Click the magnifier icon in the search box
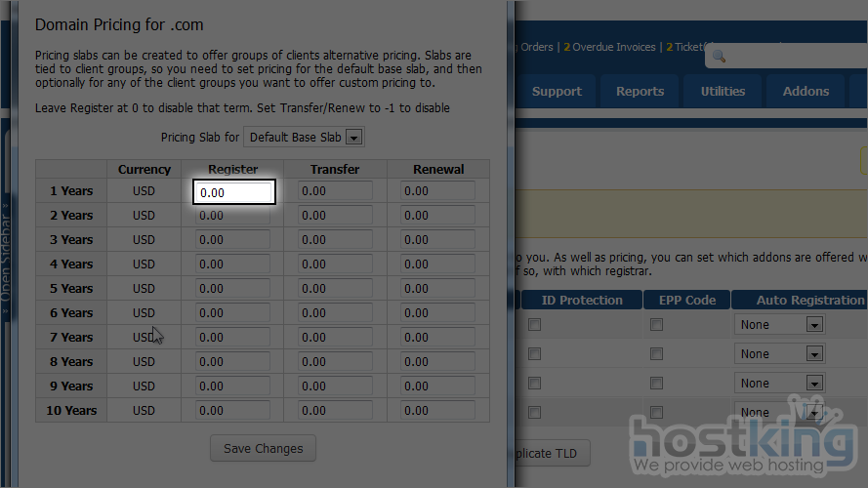The height and width of the screenshot is (488, 868). click(720, 57)
